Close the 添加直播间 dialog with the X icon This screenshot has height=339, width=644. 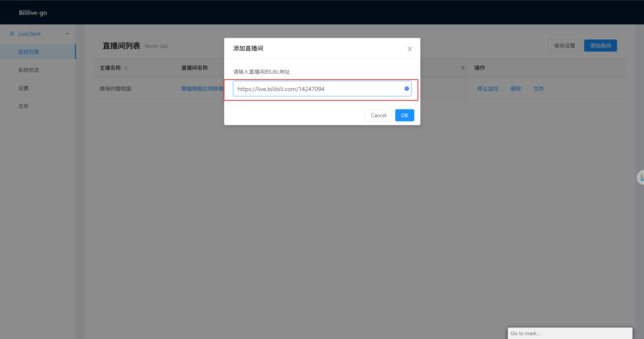click(x=410, y=49)
